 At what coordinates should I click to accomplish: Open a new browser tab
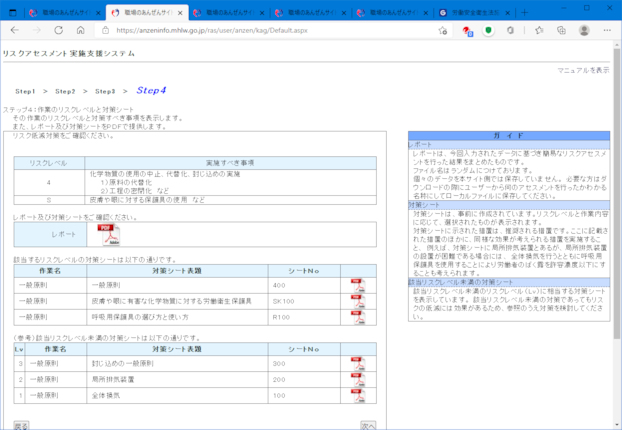click(524, 13)
